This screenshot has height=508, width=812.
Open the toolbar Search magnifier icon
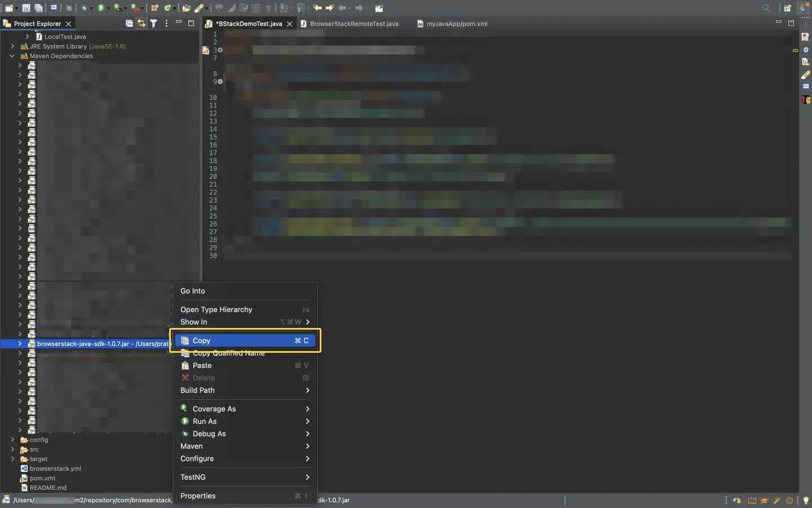pos(766,8)
